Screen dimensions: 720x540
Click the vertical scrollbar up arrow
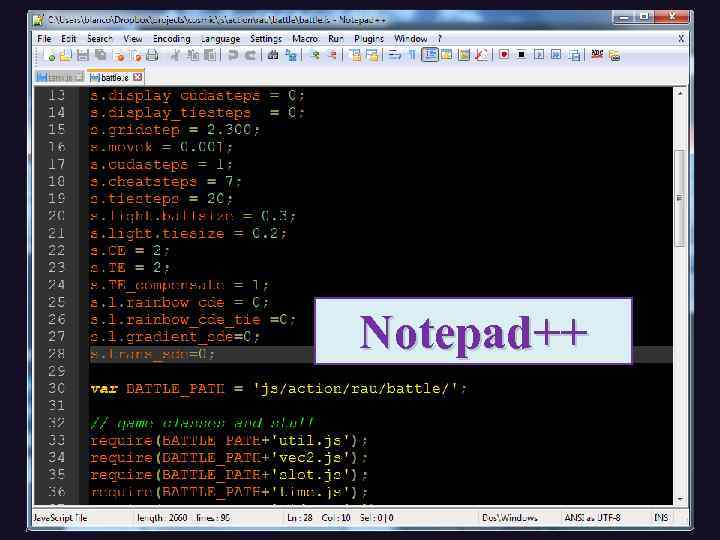[x=680, y=93]
